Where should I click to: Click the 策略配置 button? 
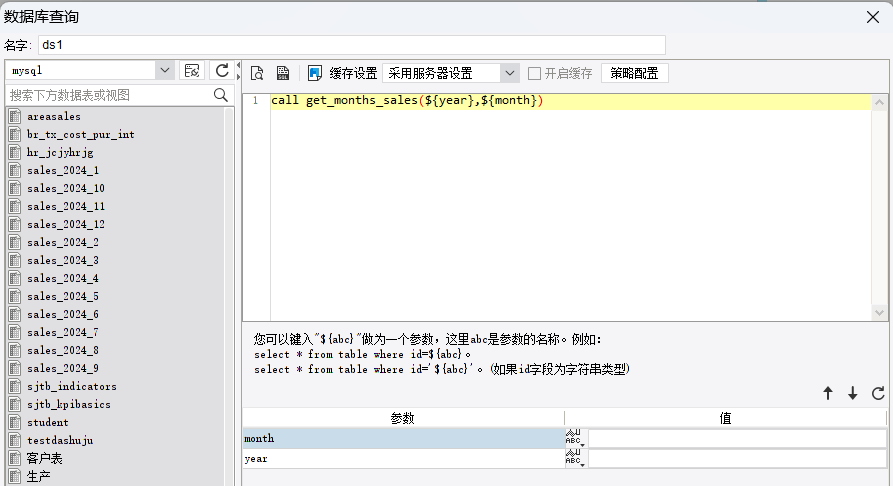coord(634,73)
